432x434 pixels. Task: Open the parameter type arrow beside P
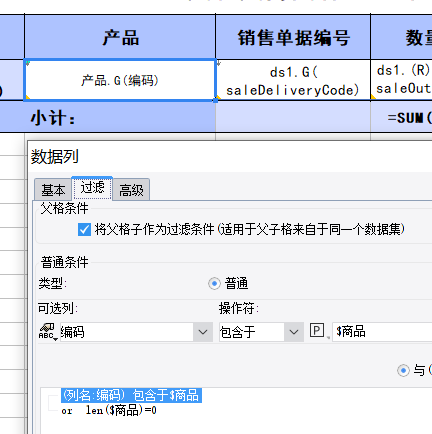(328, 338)
